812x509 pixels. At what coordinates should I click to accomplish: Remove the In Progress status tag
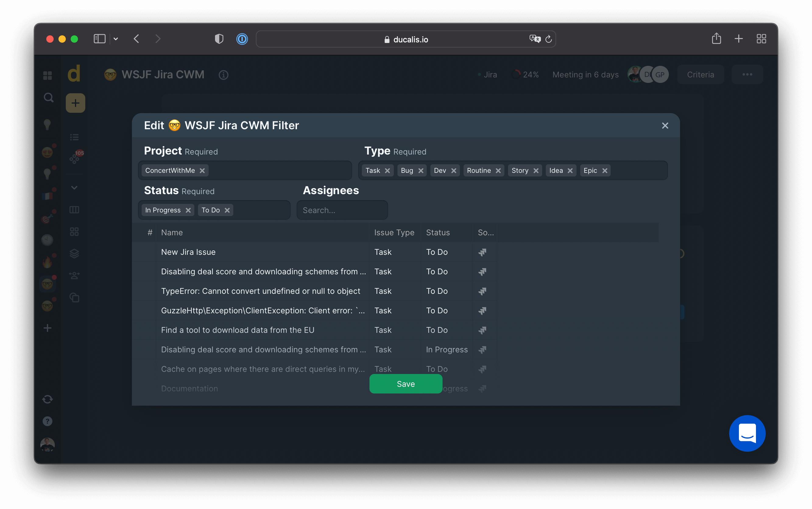188,210
